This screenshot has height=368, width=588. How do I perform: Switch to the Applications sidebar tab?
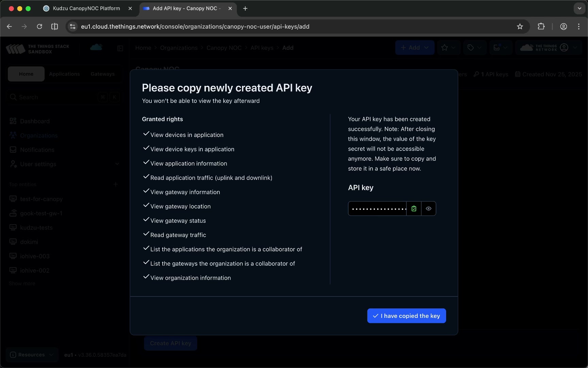[64, 74]
